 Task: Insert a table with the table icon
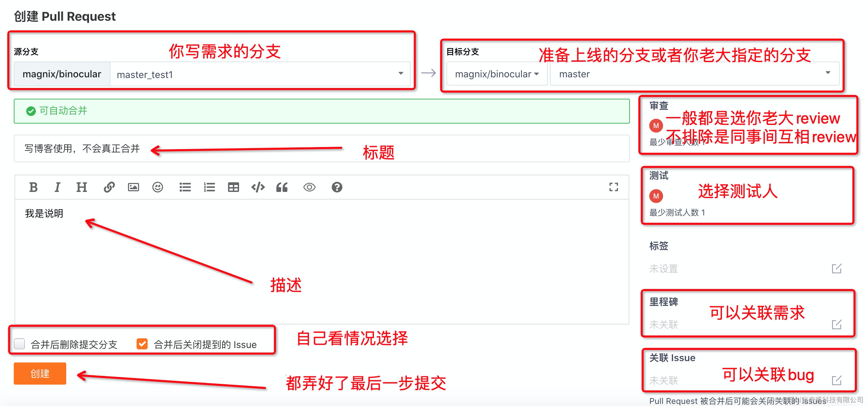click(234, 187)
